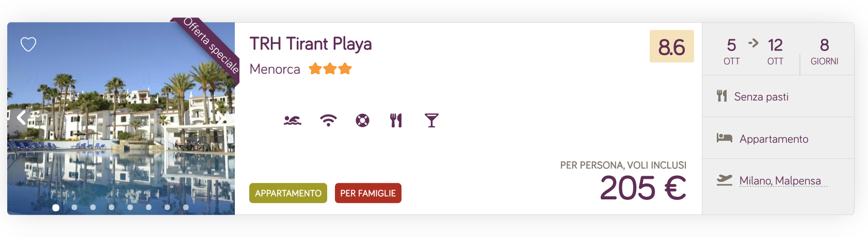The width and height of the screenshot is (868, 237).
Task: Select the Appartamento room type row
Action: pyautogui.click(x=778, y=139)
